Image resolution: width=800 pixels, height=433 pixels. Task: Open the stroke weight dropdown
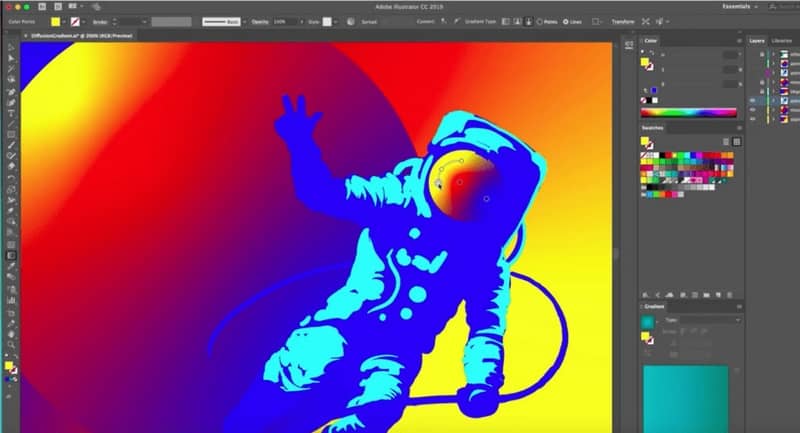click(x=144, y=22)
